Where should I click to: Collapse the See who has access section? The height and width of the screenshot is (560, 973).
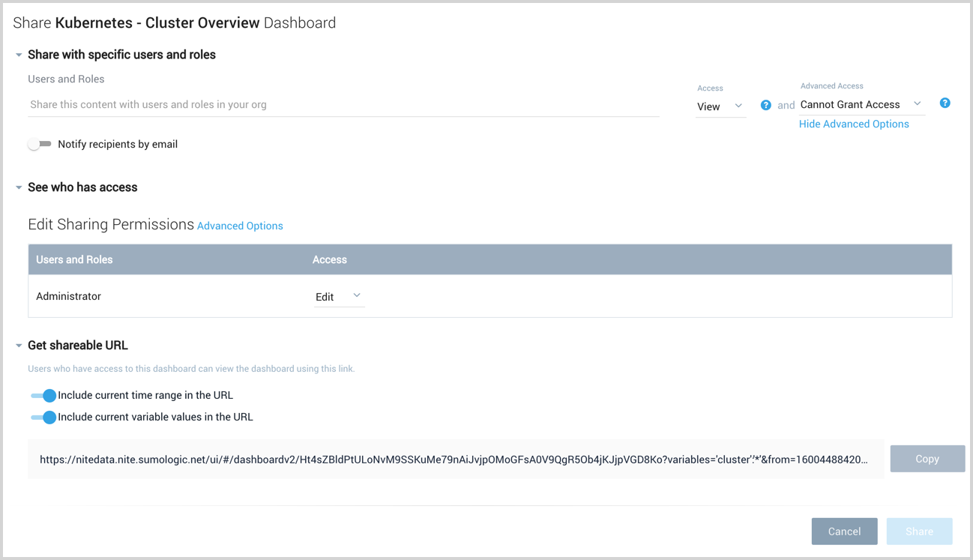click(x=18, y=187)
